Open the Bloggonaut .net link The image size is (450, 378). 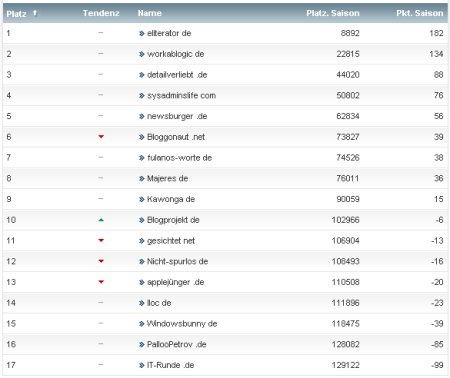[176, 137]
